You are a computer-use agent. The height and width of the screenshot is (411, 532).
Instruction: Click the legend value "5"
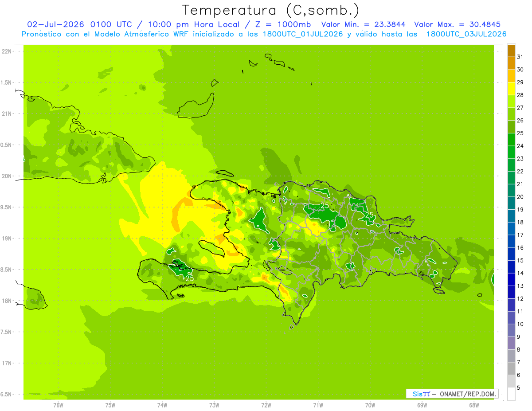[518, 388]
